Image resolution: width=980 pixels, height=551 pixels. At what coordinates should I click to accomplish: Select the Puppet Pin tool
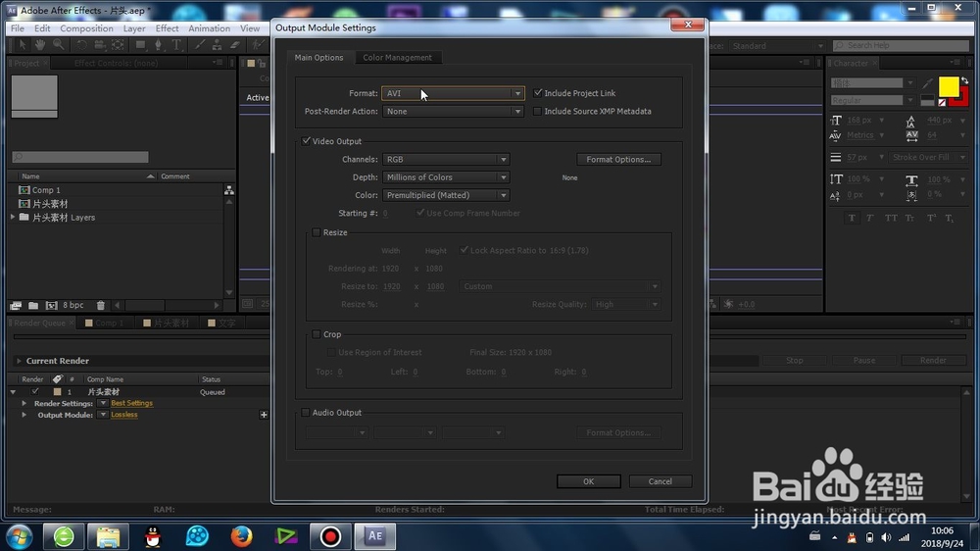[257, 44]
